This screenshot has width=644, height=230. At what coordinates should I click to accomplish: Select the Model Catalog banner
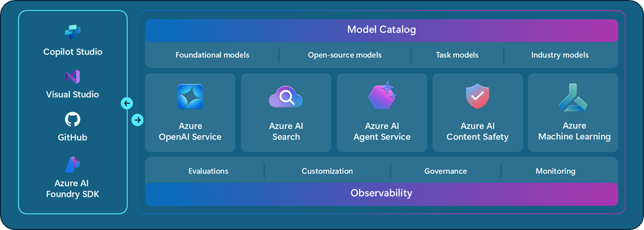[382, 30]
